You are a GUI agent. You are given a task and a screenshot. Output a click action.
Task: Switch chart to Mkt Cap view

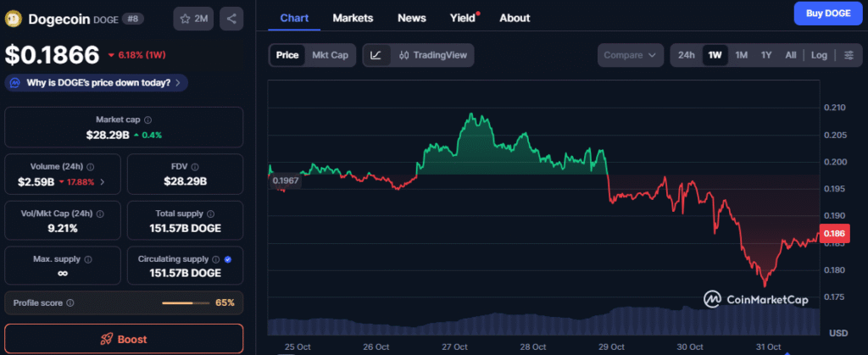pyautogui.click(x=330, y=55)
